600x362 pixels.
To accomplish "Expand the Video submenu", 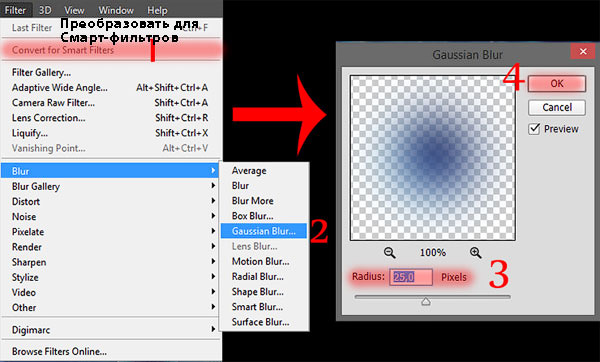I will coord(111,293).
